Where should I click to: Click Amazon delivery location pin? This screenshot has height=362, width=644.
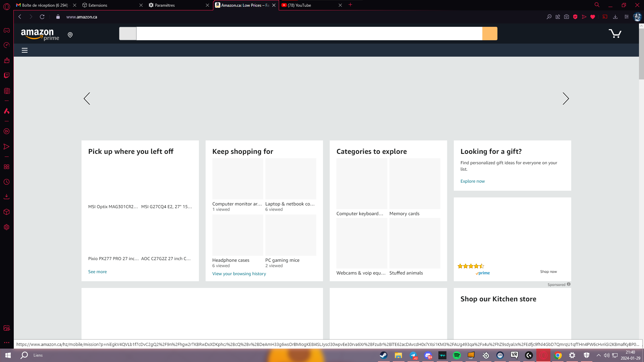pos(70,35)
